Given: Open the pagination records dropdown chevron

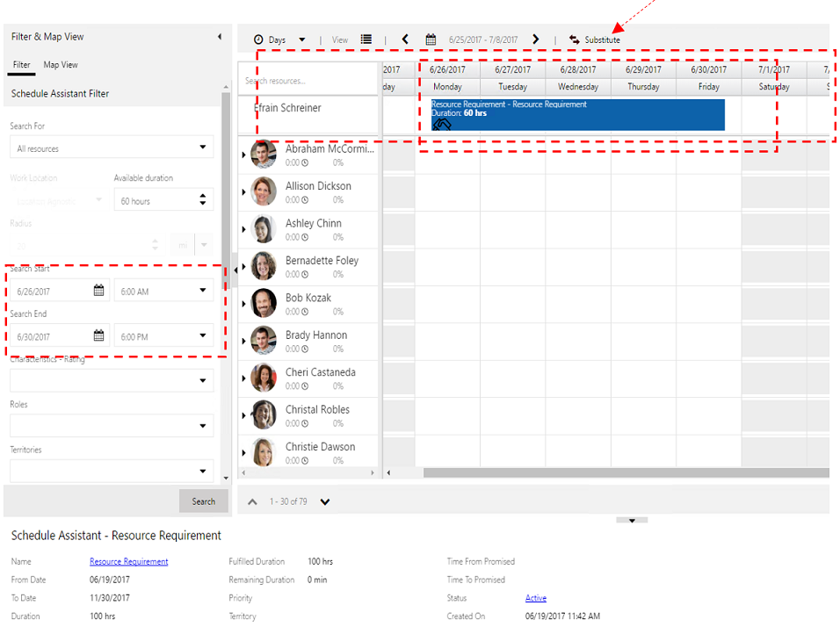Looking at the screenshot, I should 324,501.
